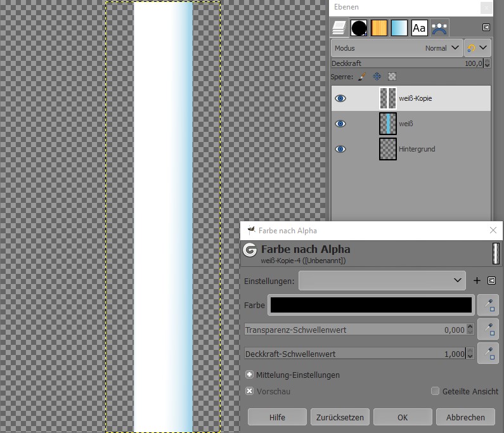The height and width of the screenshot is (433, 504).
Task: Pick Transparenz-Schwellenwert from image eyedropper
Action: (x=488, y=329)
